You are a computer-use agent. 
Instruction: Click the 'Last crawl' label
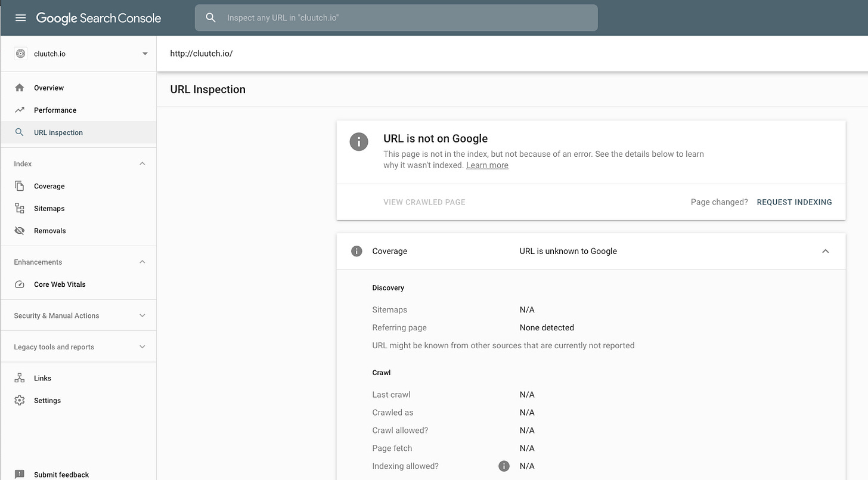pos(391,395)
